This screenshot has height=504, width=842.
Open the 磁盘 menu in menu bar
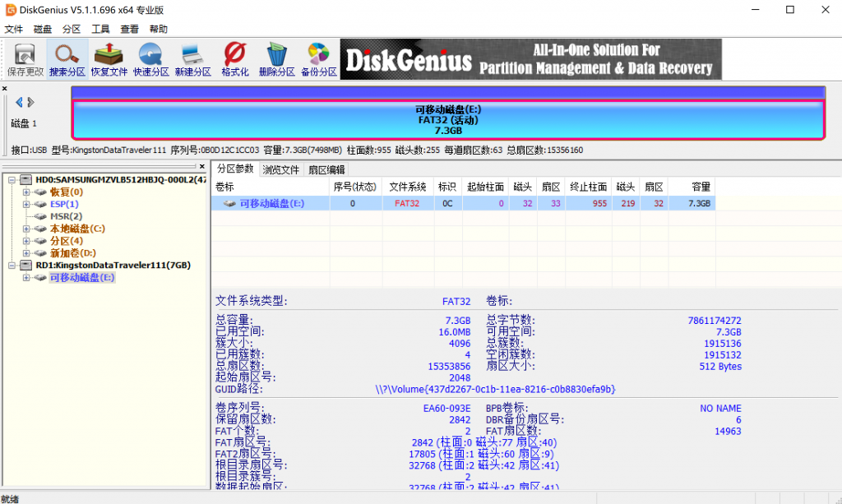(43, 29)
